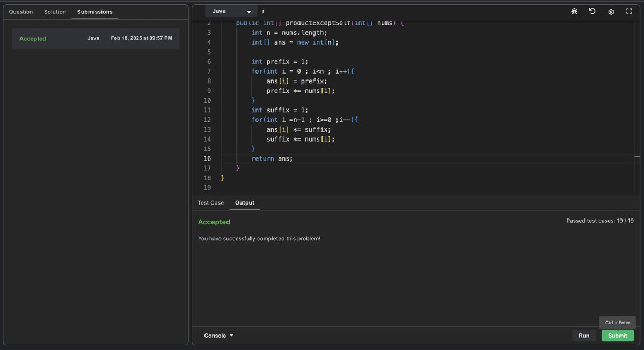
Task: Switch to the Question tab
Action: (20, 11)
